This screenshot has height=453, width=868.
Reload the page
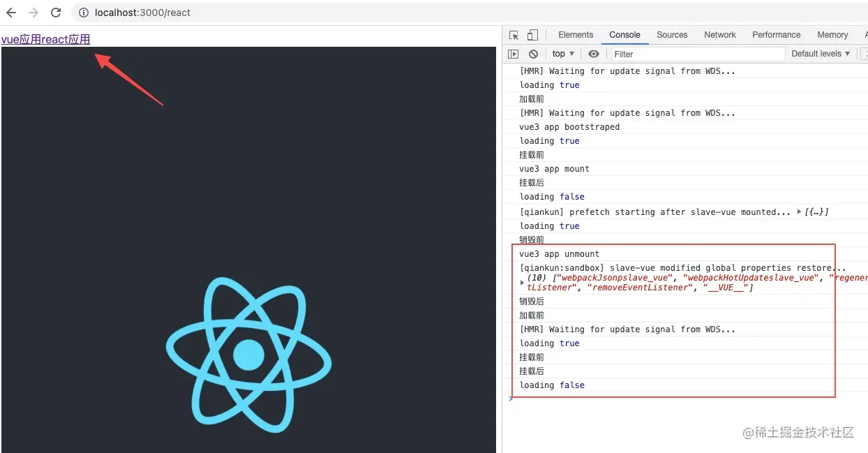(x=56, y=12)
